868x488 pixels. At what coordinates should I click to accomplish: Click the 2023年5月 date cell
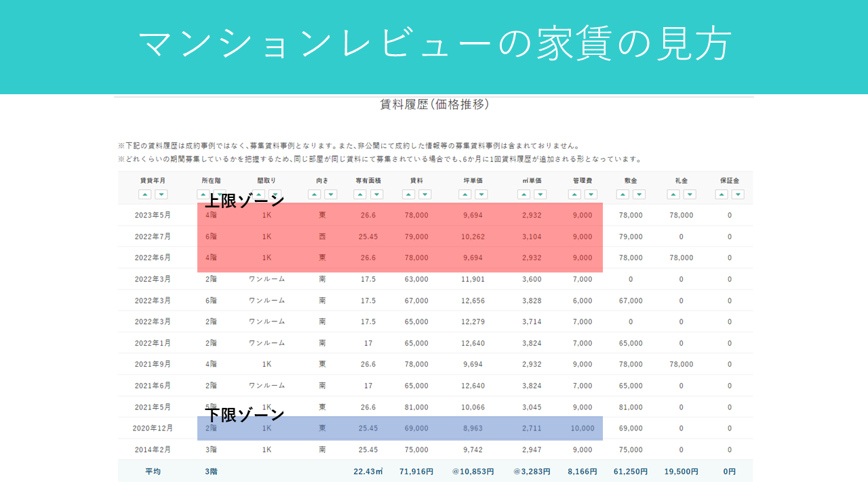pos(153,215)
